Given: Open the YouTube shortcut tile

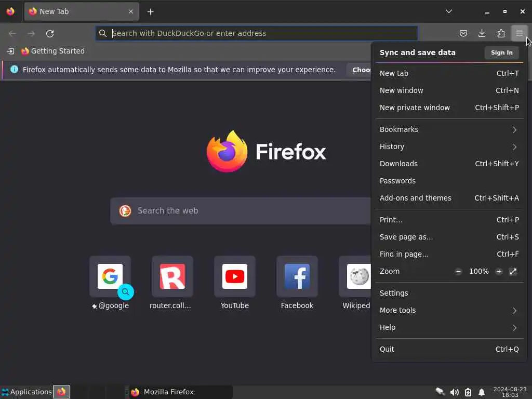Looking at the screenshot, I should [x=235, y=283].
